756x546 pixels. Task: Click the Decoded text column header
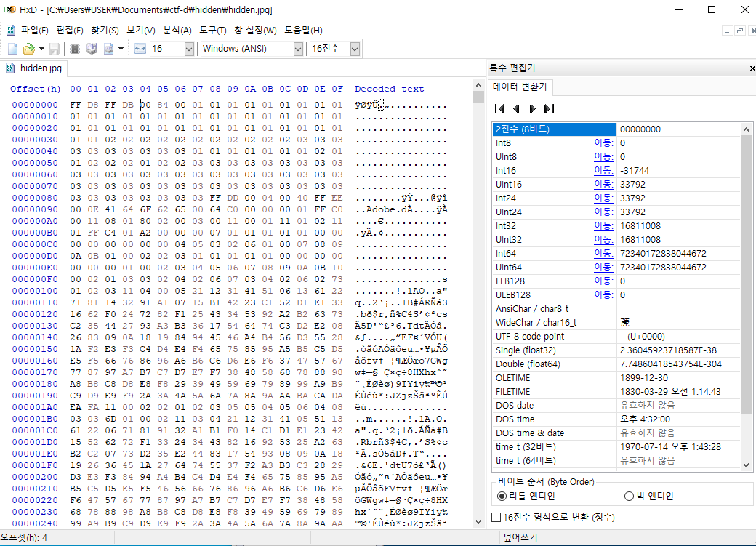coord(389,89)
